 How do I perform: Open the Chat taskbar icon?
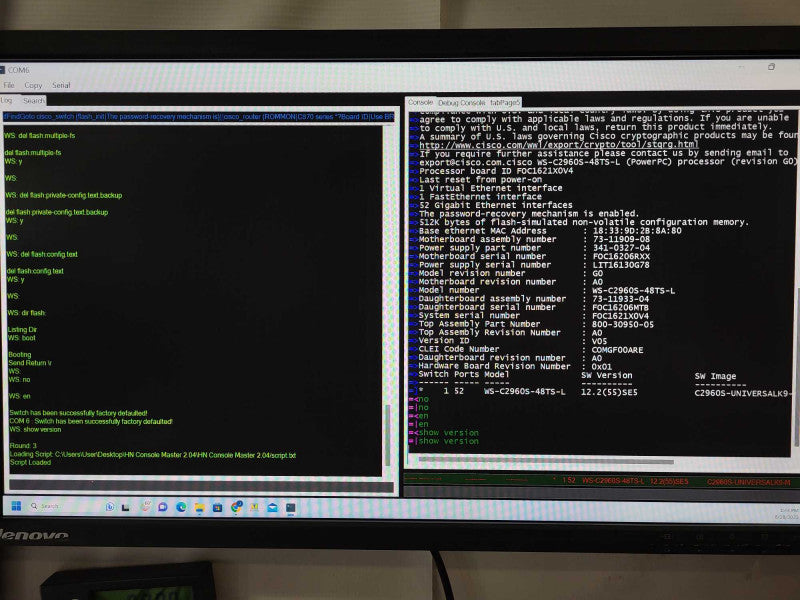[x=163, y=507]
